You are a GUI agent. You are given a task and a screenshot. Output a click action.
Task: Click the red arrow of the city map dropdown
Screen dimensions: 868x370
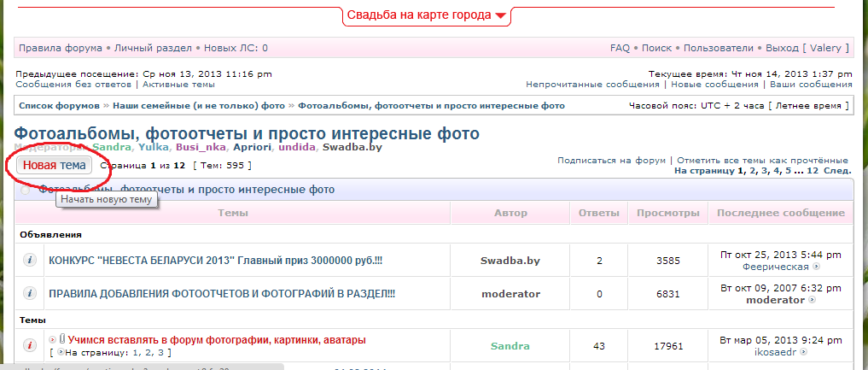(500, 16)
